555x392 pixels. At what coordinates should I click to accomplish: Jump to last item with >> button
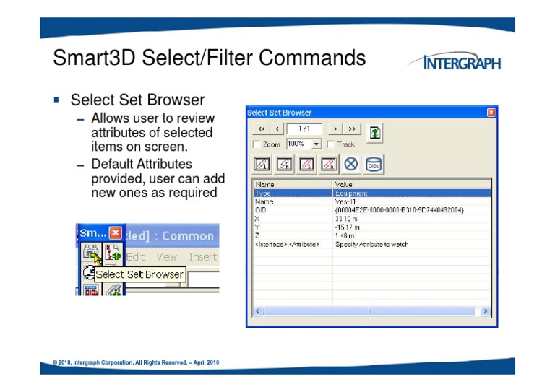point(352,129)
